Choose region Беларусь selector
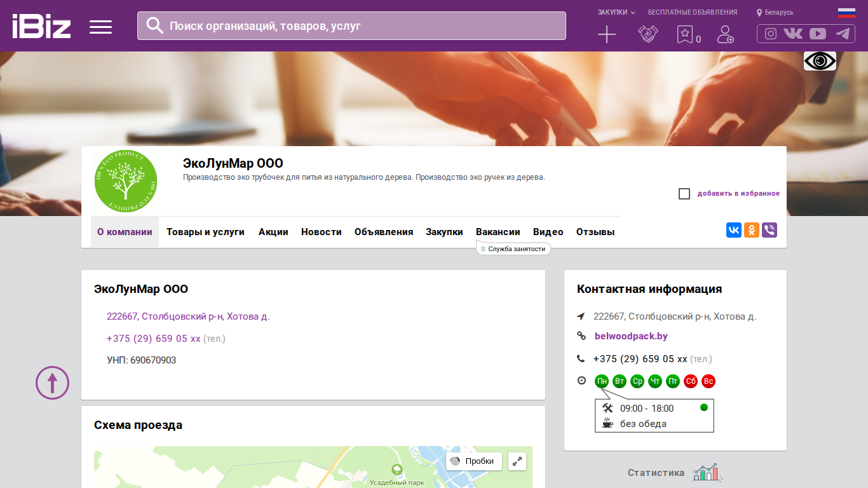This screenshot has width=868, height=488. [775, 12]
